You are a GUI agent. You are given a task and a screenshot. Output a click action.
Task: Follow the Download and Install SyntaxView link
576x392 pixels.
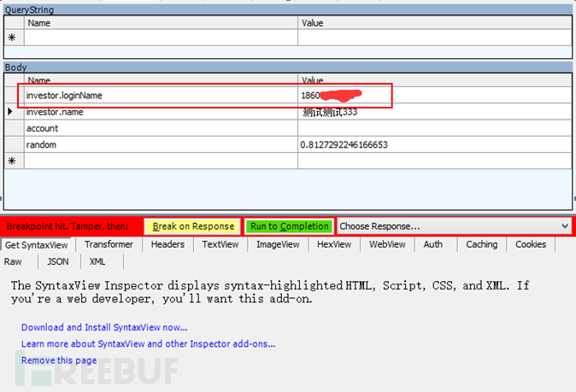[x=104, y=327]
